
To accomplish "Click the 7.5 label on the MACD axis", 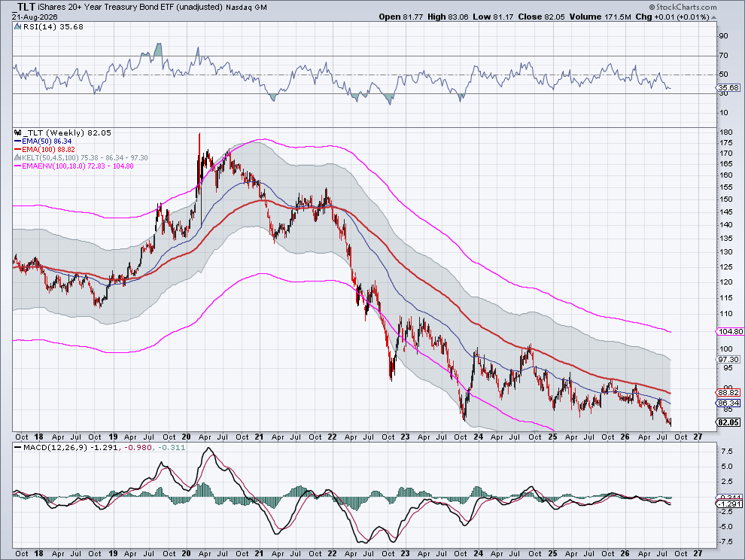I will pos(727,452).
